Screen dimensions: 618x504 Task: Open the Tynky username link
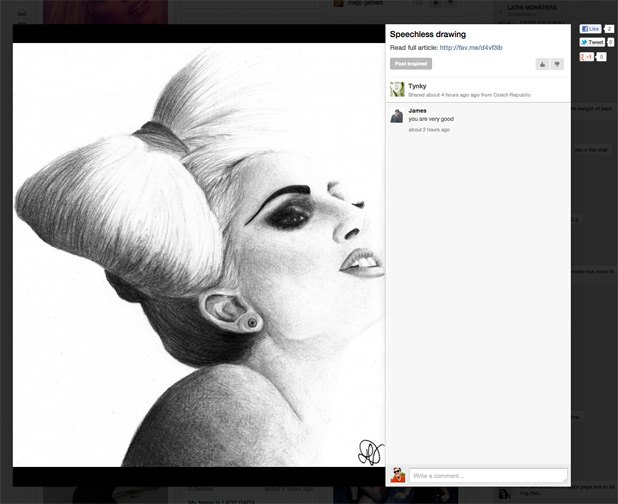coord(417,86)
